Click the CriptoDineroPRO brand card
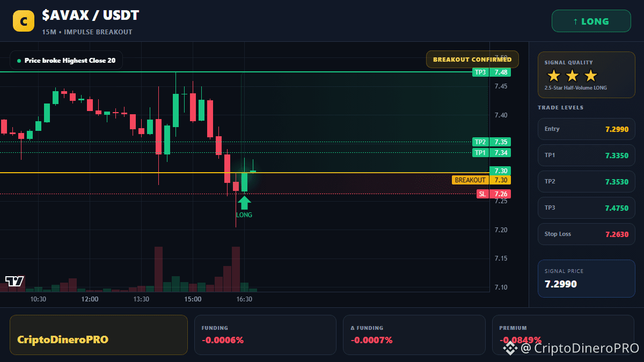Viewport: 644px width, 362px height. [x=99, y=335]
